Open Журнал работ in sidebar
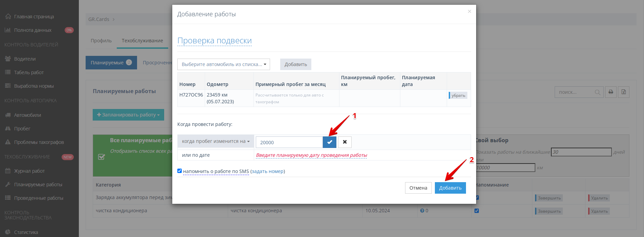The height and width of the screenshot is (237, 644). (x=29, y=171)
